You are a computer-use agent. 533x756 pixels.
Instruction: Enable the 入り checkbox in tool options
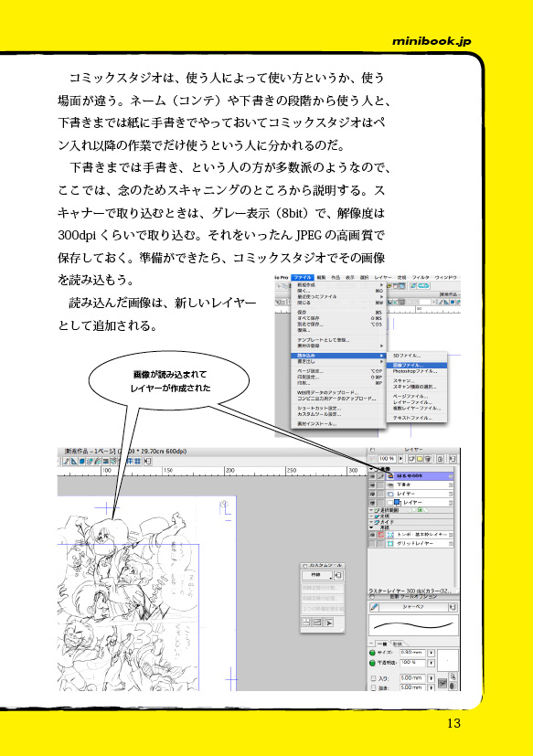(x=373, y=678)
